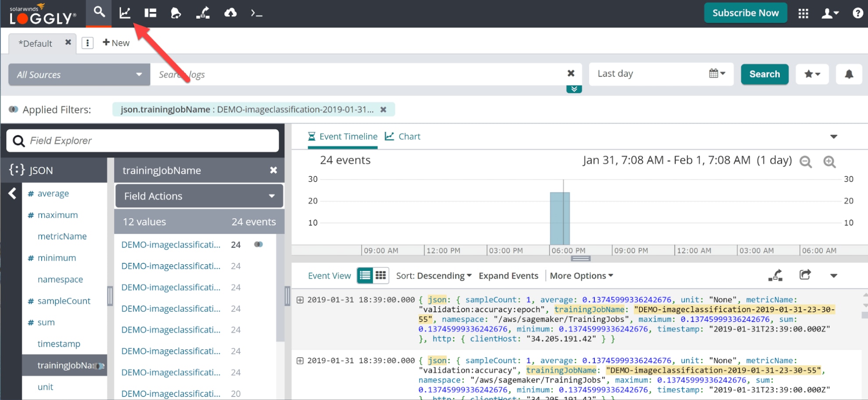Open the Charts icon in the navigation bar
The height and width of the screenshot is (400, 868).
125,13
